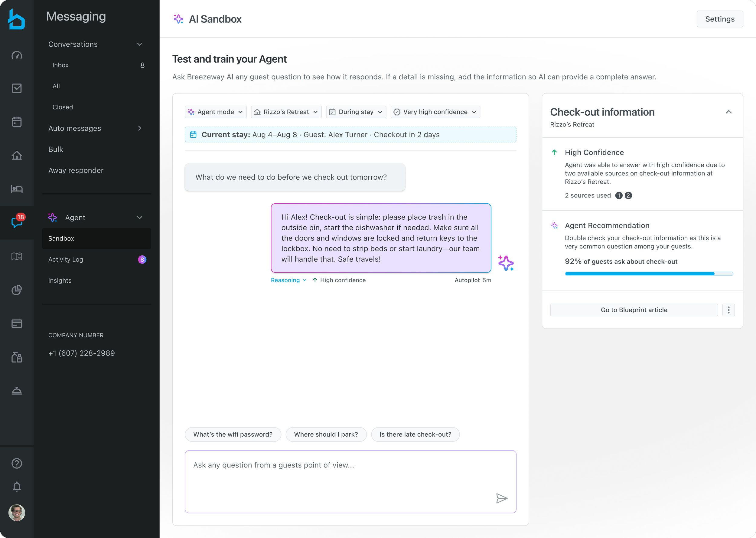Open notifications bell icon

pos(17,487)
